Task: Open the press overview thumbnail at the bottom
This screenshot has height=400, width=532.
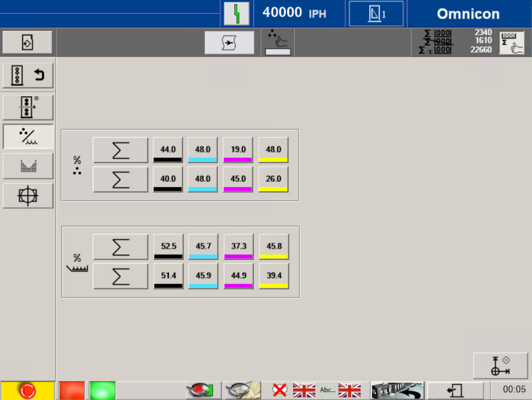Action: coord(398,390)
